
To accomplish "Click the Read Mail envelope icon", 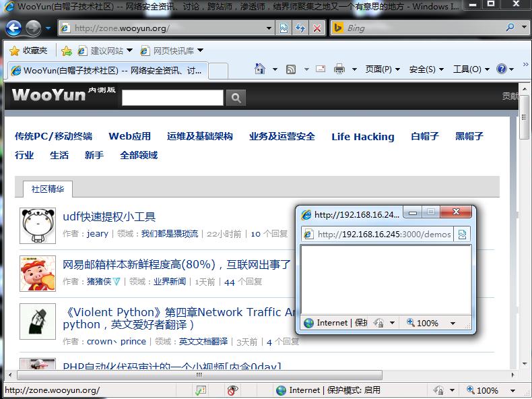I will (321, 69).
